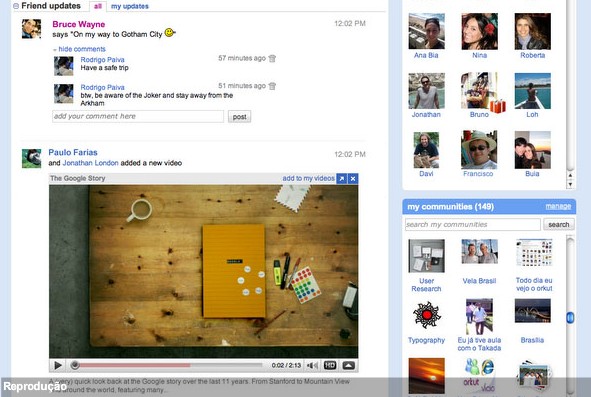Play the Google Story video
This screenshot has height=397, width=591.
58,365
